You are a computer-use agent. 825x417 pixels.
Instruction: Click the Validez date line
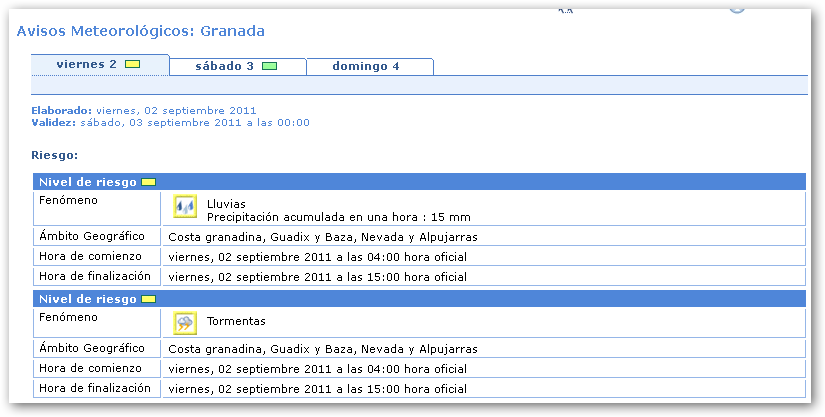[x=171, y=122]
